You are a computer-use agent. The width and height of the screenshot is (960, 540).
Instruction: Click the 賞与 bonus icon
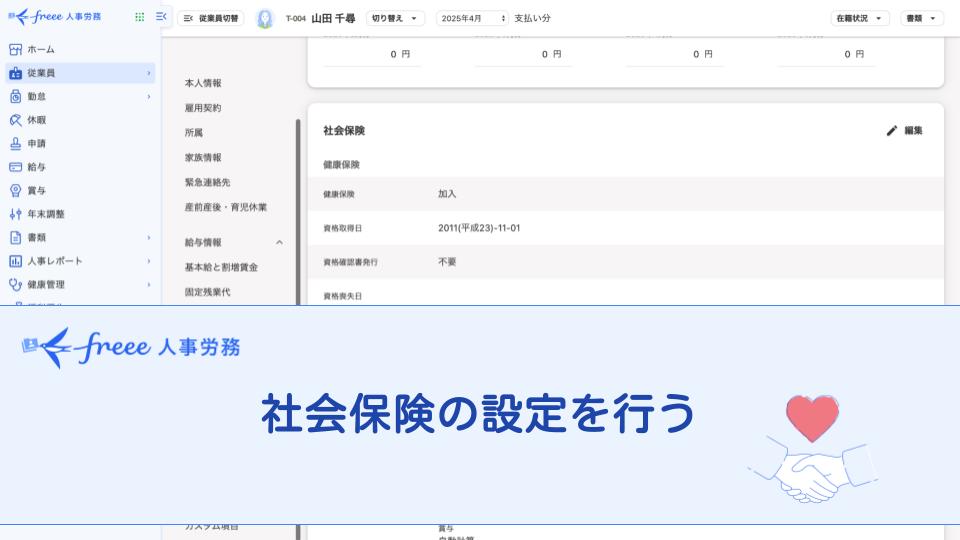[15, 190]
